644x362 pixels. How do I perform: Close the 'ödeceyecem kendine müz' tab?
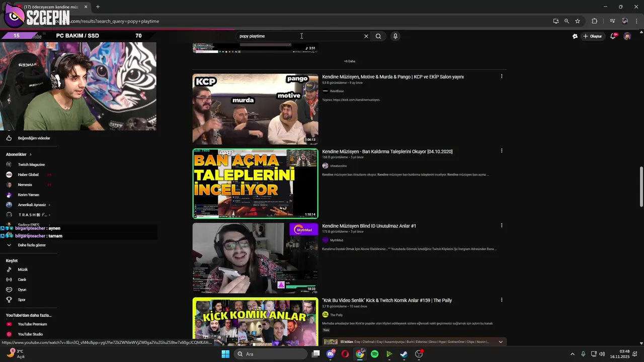tap(86, 7)
